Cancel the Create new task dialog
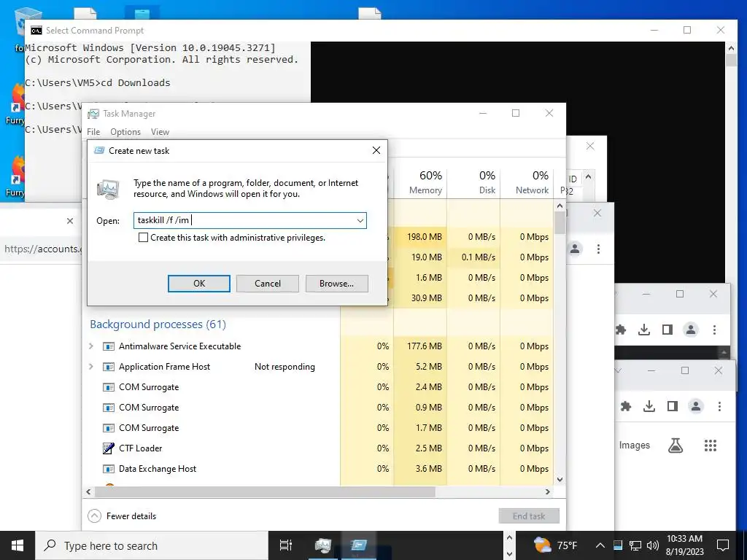747x560 pixels. tap(267, 284)
